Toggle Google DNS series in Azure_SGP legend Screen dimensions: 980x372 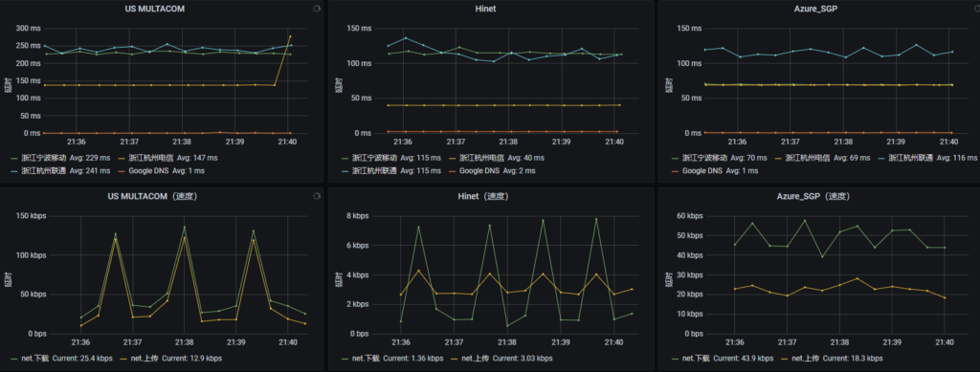(702, 170)
